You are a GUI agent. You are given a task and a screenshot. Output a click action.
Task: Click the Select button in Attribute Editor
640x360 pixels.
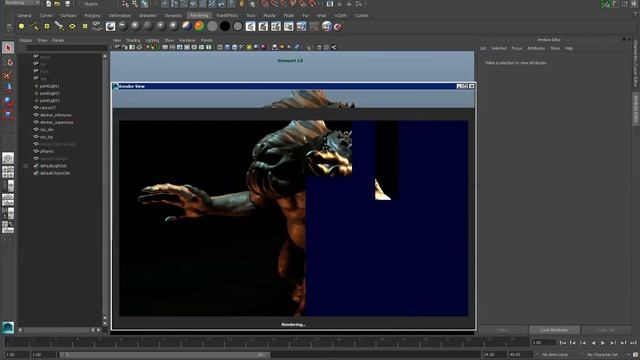[503, 330]
